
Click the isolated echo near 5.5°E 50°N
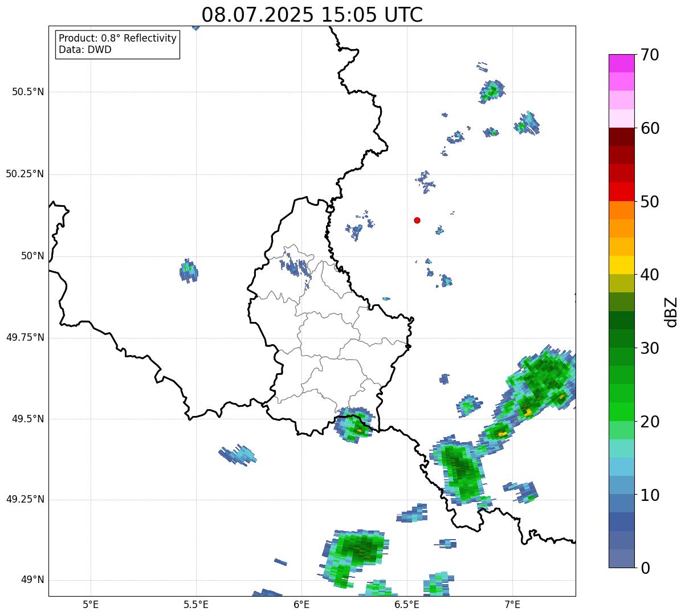(189, 271)
